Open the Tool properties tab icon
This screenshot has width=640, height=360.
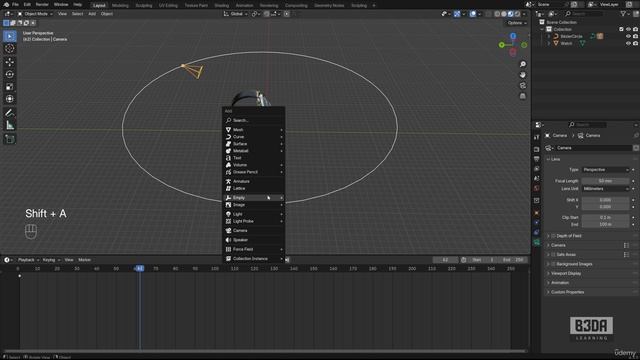pyautogui.click(x=537, y=138)
